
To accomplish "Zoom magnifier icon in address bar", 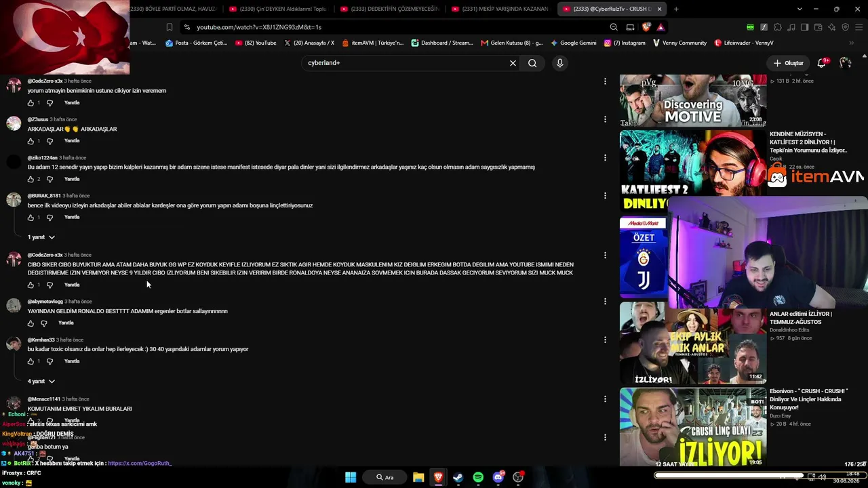I will click(614, 27).
